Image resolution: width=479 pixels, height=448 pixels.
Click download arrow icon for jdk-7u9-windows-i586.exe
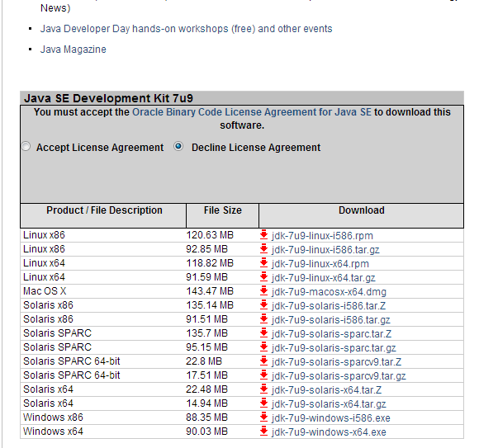click(x=263, y=417)
